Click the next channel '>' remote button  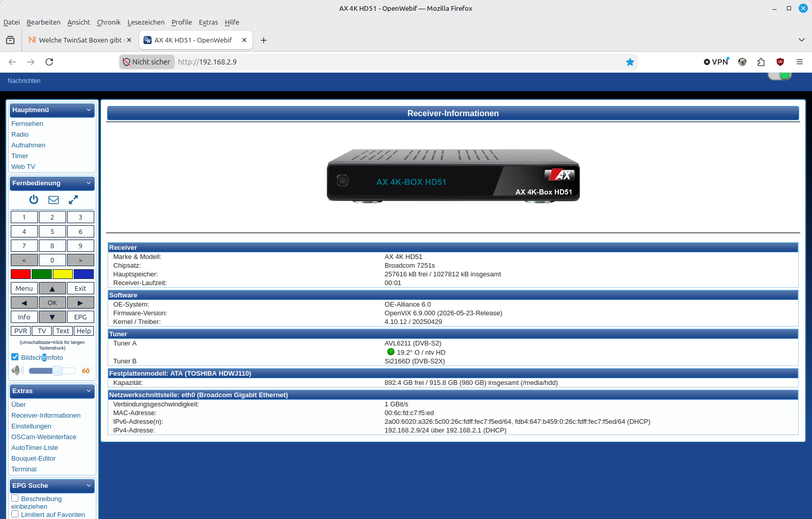tap(80, 260)
